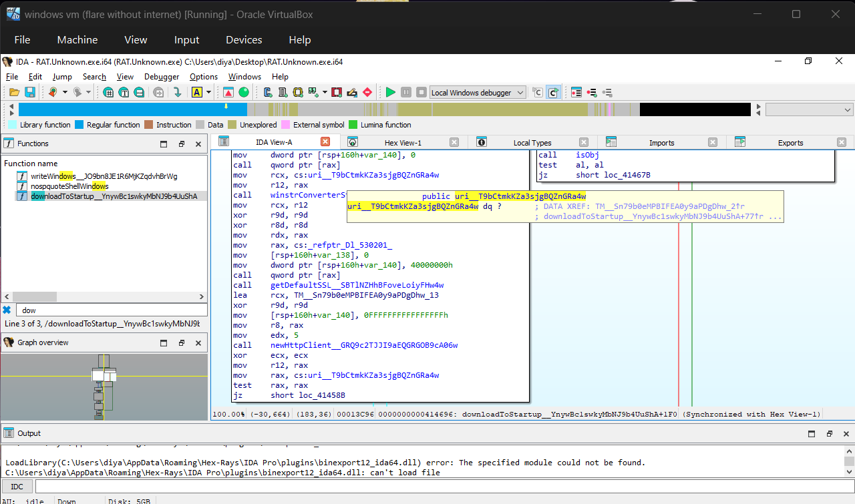Jump forward with the grey forward arrow icon
This screenshot has height=504, width=855.
77,92
